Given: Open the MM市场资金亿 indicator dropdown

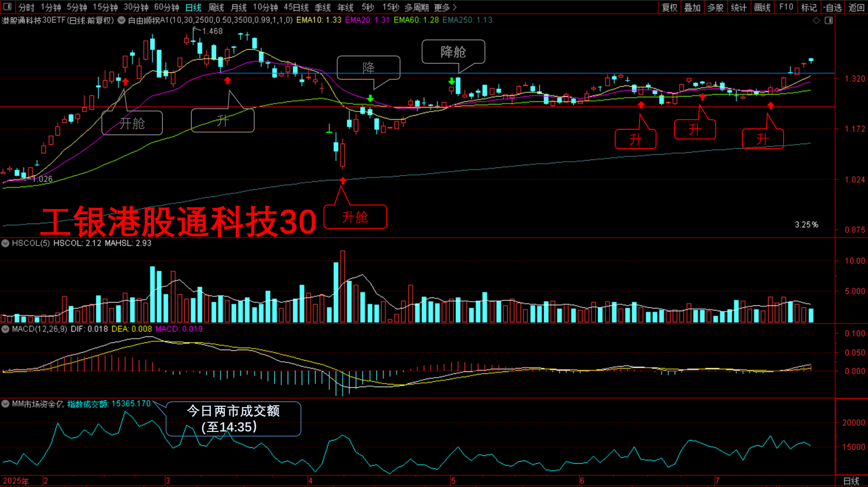Looking at the screenshot, I should tap(6, 404).
